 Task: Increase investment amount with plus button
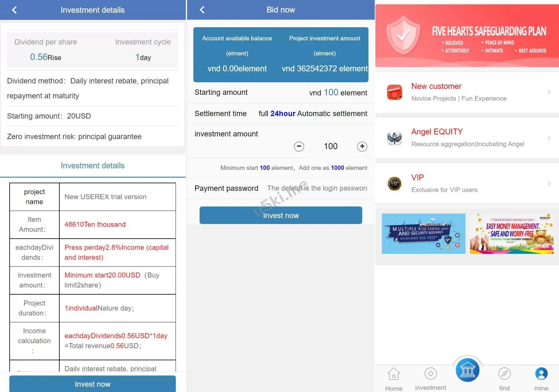pos(362,146)
